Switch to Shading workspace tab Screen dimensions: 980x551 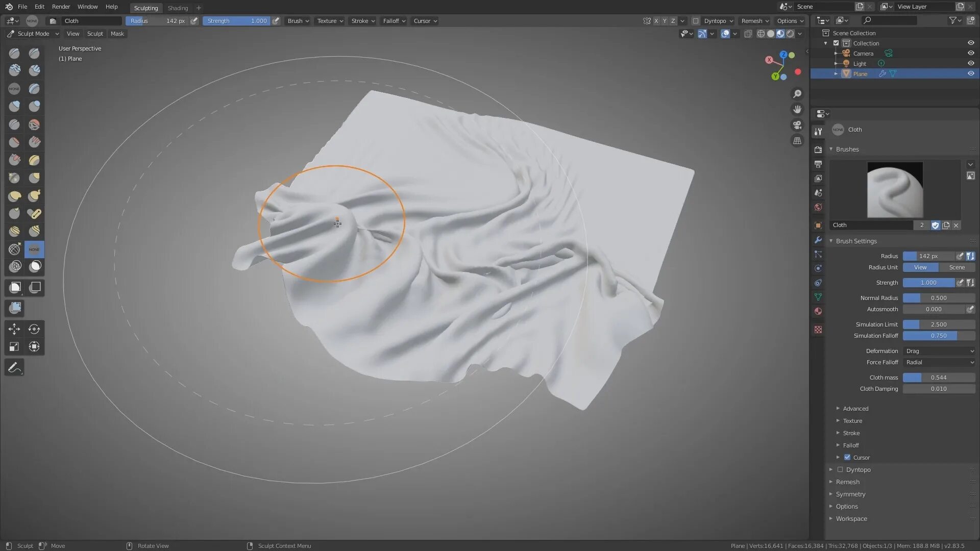point(178,8)
